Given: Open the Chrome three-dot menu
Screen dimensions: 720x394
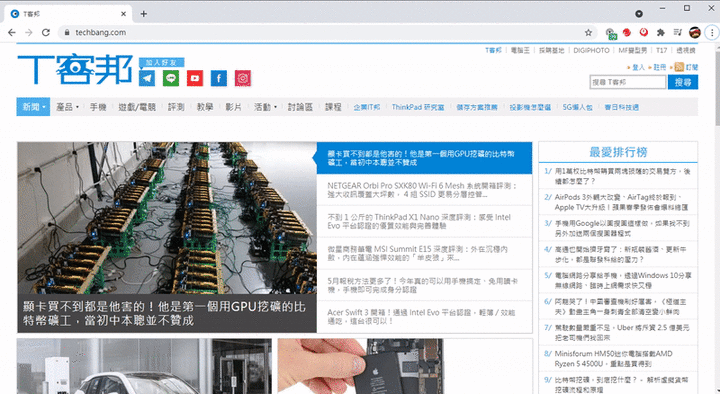Looking at the screenshot, I should pos(712,33).
